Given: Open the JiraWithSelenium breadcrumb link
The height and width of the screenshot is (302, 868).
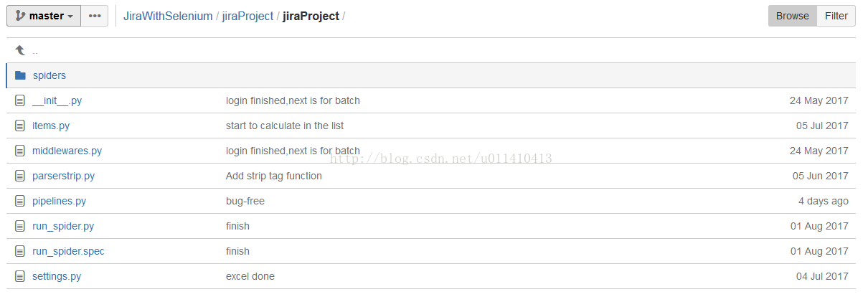Looking at the screenshot, I should tap(168, 16).
